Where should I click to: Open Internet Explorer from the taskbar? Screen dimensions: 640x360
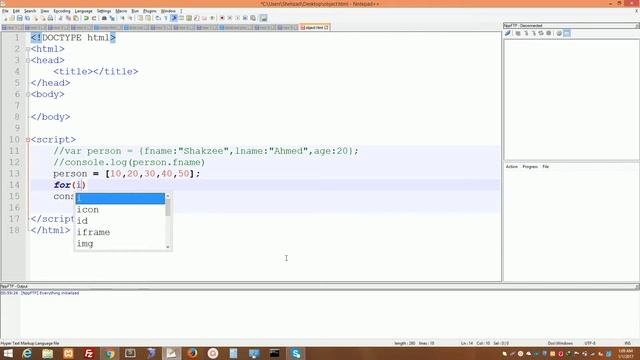click(27, 353)
